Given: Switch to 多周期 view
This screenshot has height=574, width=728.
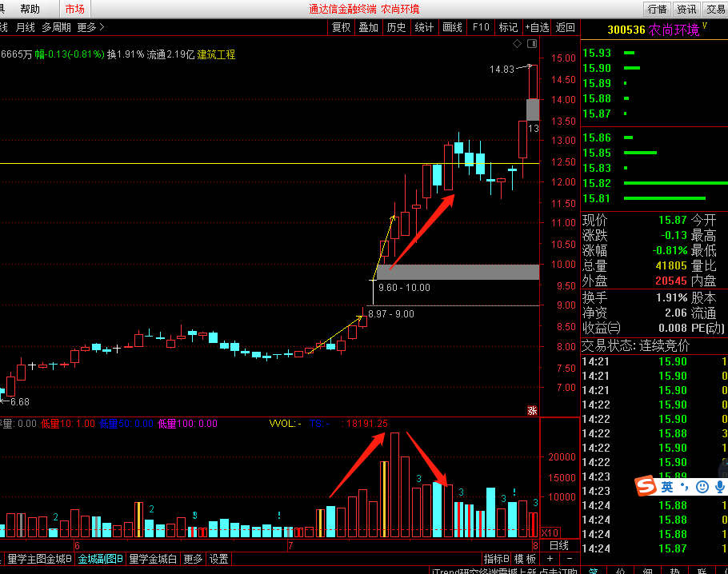Looking at the screenshot, I should [x=56, y=27].
